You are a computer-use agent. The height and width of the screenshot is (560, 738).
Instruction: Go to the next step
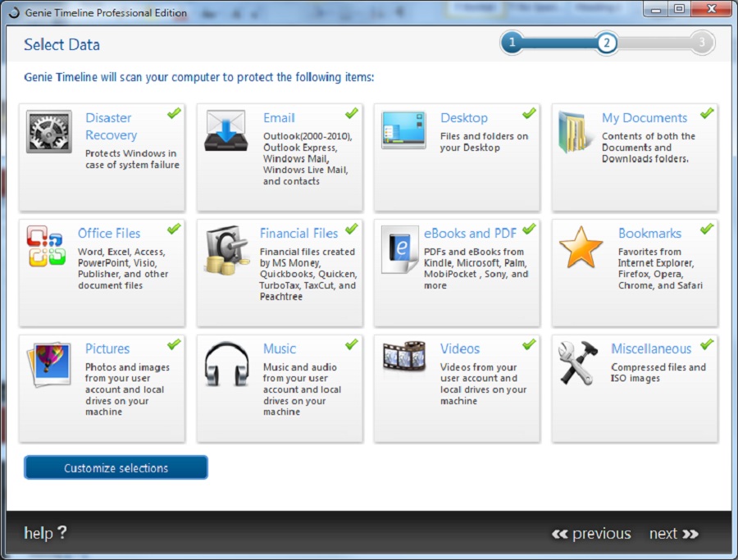(673, 534)
